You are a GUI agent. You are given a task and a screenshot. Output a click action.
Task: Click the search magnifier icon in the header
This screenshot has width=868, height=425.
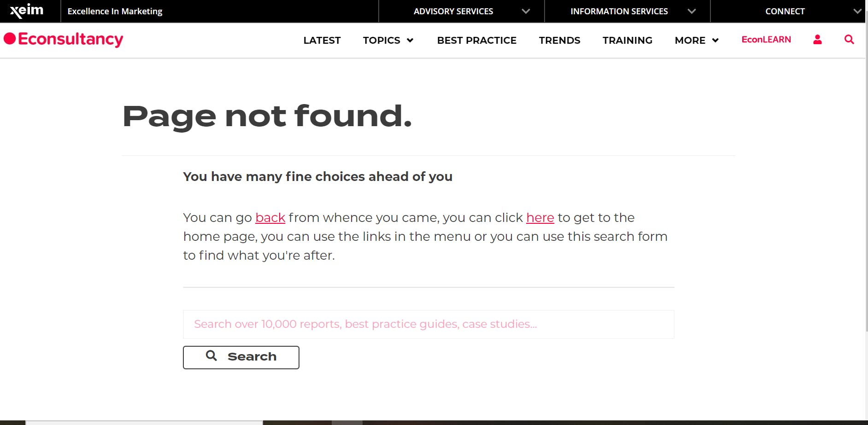[x=849, y=40]
